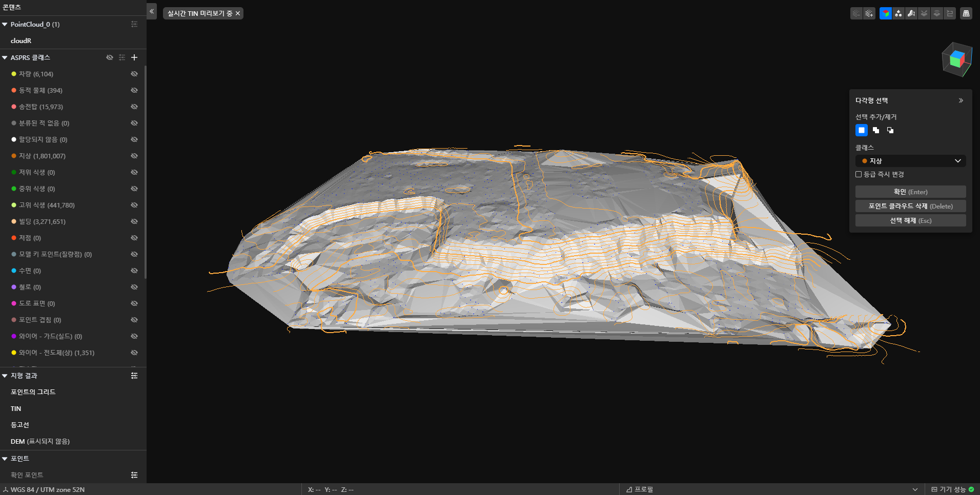
Task: Toggle visibility of 와이어 - 전도체(상) class
Action: click(x=134, y=353)
